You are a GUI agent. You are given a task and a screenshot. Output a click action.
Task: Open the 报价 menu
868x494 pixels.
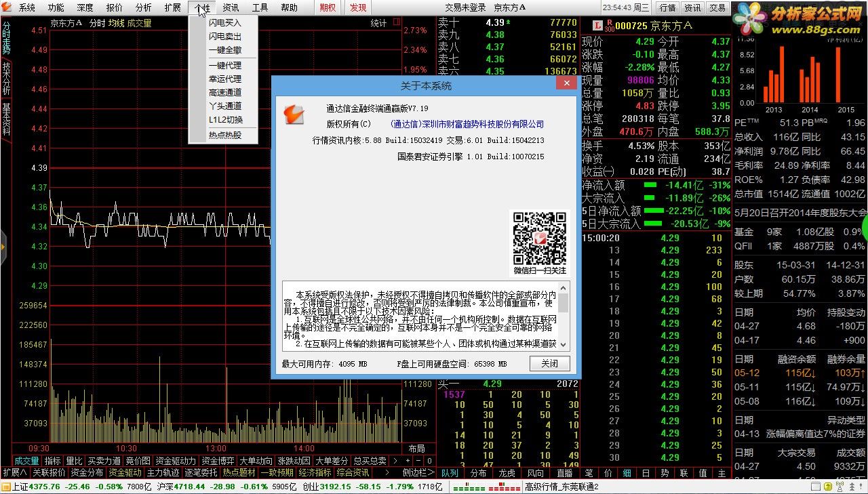click(x=115, y=8)
